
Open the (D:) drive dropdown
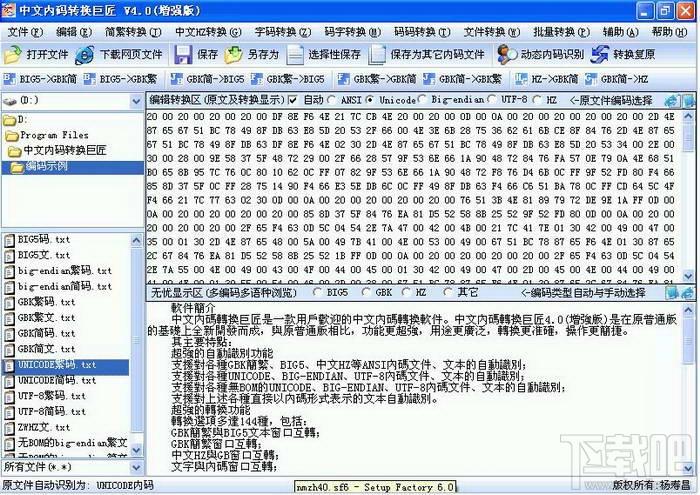point(137,101)
